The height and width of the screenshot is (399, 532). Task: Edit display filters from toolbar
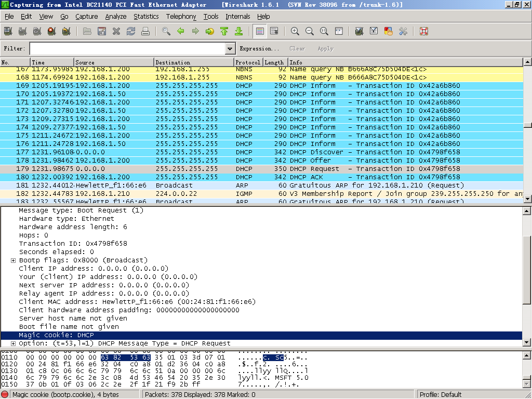[x=374, y=31]
